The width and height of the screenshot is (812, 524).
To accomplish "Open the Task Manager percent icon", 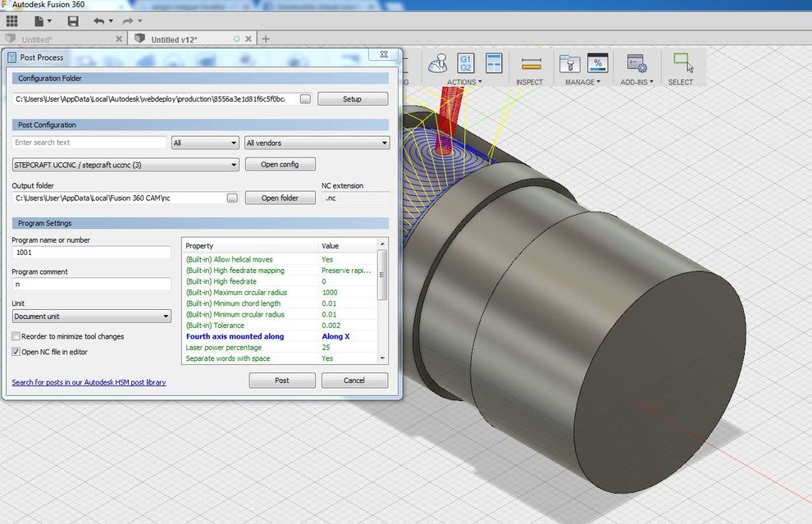I will (x=598, y=63).
